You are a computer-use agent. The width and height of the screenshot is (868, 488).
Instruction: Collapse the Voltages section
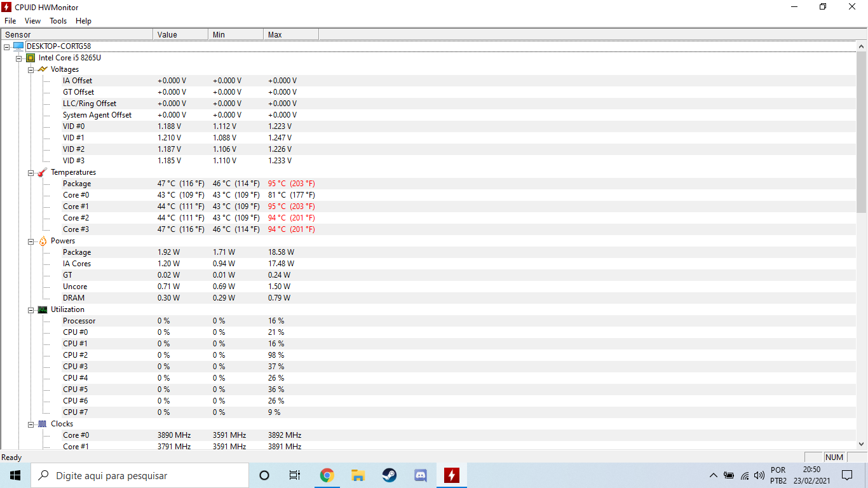[31, 69]
